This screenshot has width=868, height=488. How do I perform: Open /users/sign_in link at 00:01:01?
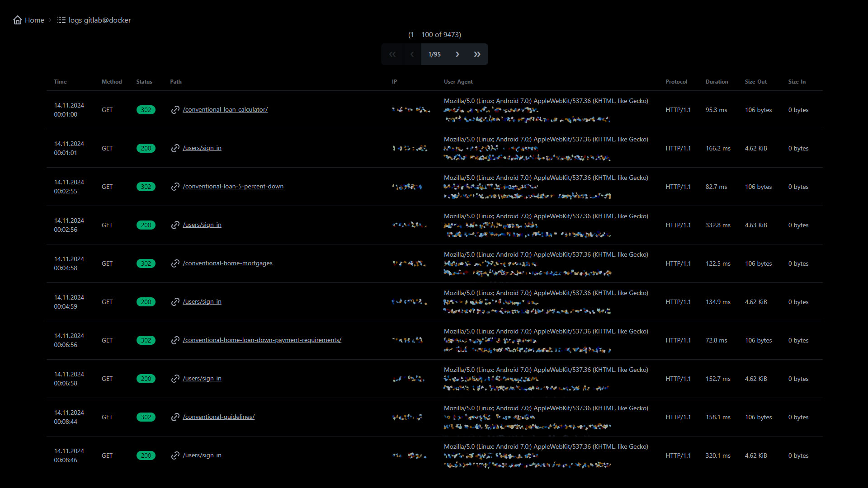(202, 148)
